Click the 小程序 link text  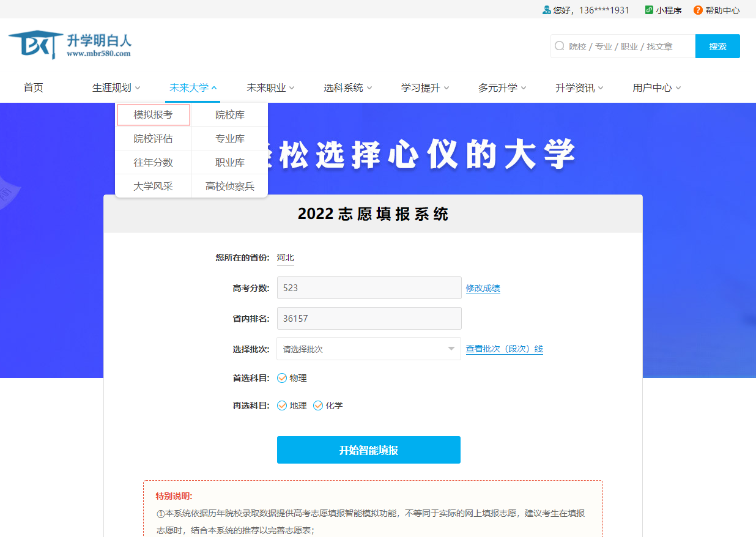(x=669, y=10)
